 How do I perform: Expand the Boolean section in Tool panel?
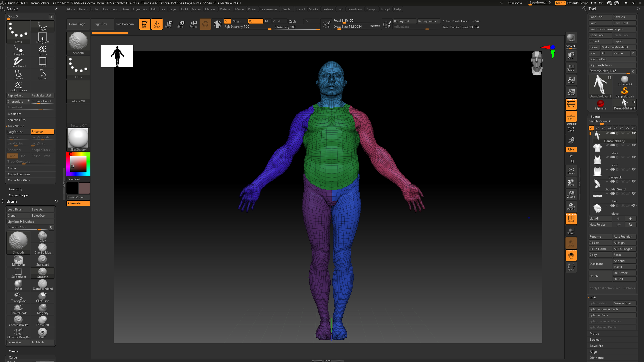pos(596,340)
